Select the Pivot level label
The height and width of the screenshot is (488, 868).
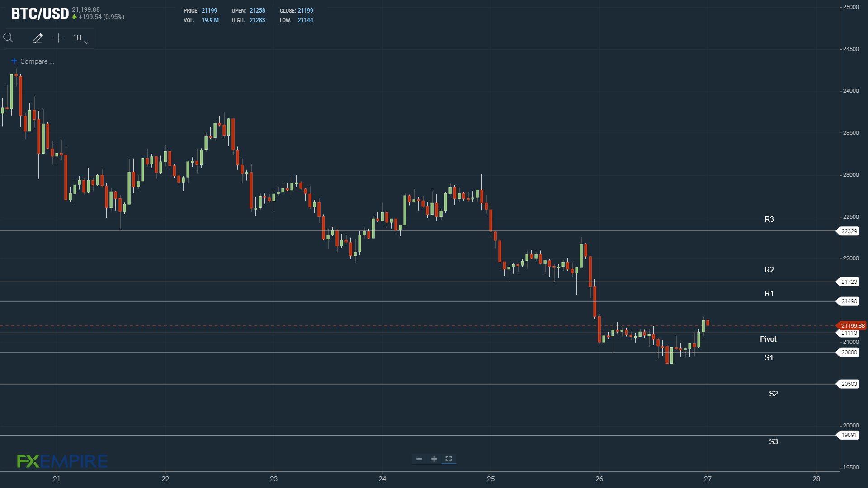pyautogui.click(x=768, y=339)
